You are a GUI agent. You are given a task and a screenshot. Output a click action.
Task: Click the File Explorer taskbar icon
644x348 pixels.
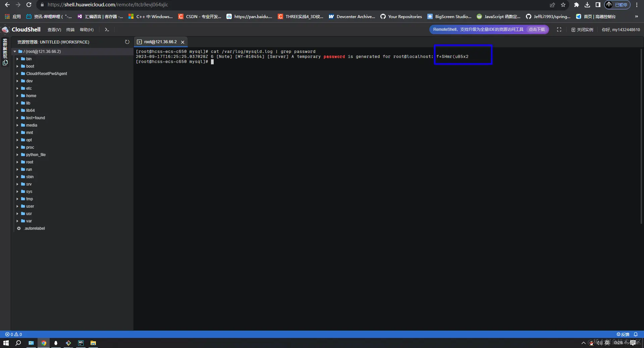click(x=93, y=343)
